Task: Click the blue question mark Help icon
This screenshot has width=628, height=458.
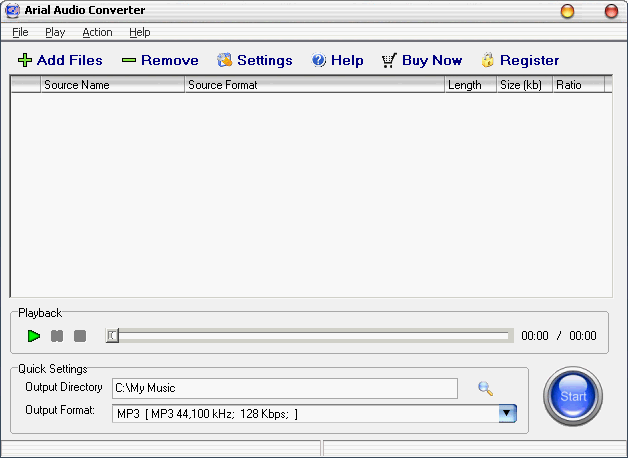Action: click(319, 60)
